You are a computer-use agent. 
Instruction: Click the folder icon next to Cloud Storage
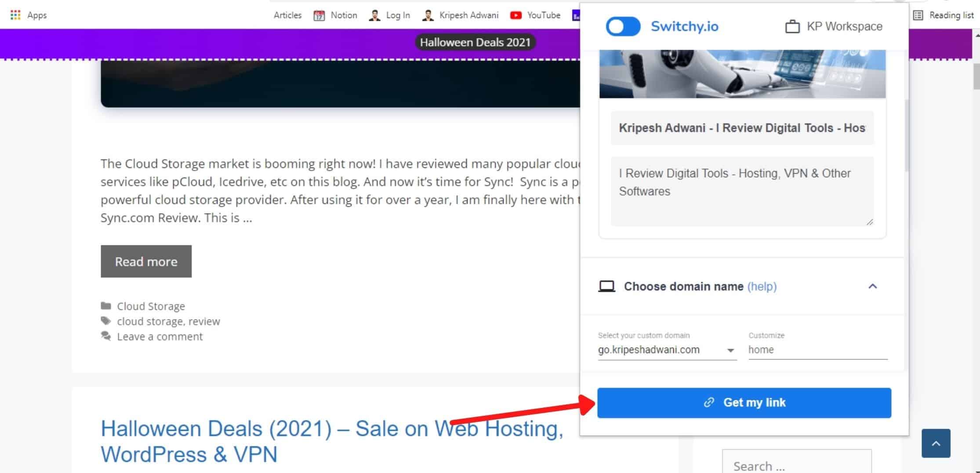(x=106, y=306)
